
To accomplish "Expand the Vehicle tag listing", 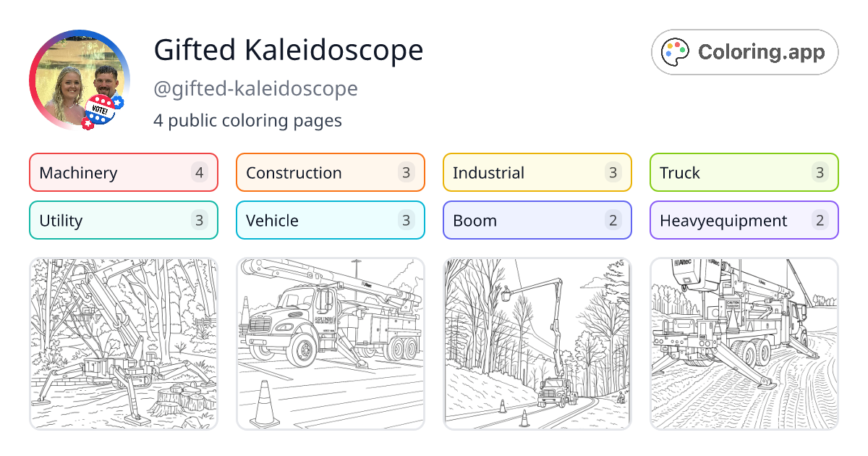I will tap(330, 220).
